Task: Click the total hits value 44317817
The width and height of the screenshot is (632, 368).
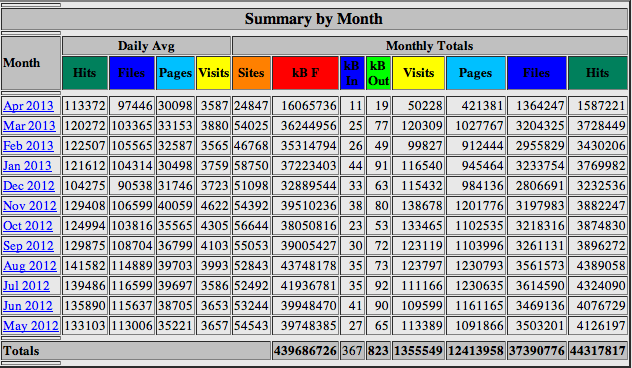Action: (597, 351)
